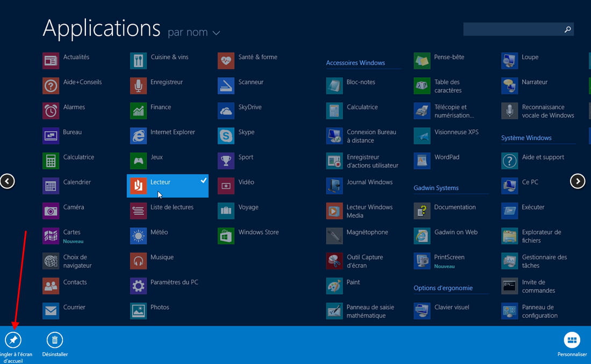Image resolution: width=591 pixels, height=364 pixels.
Task: Open Gestionnaire des tâches
Action: 535,261
